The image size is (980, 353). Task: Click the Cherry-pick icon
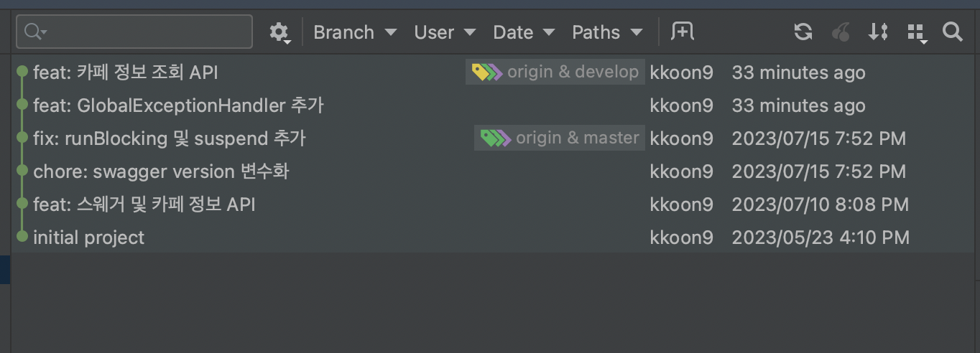click(x=840, y=32)
